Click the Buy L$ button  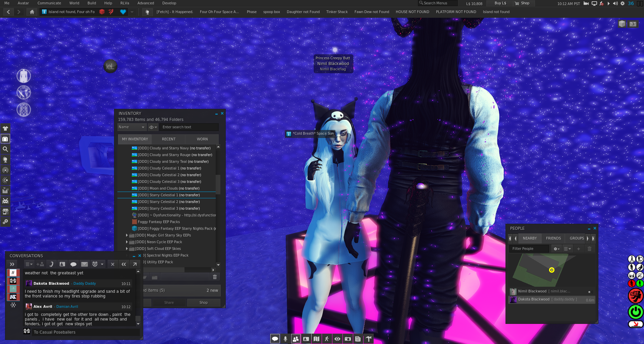click(500, 3)
